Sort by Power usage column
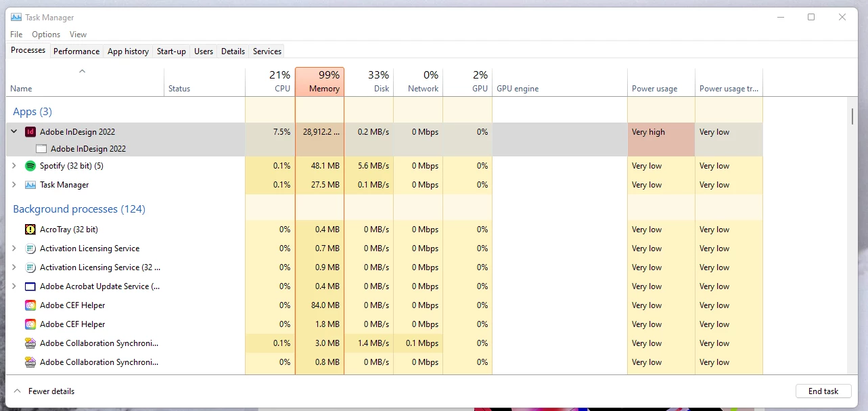This screenshot has height=411, width=868. coord(661,82)
